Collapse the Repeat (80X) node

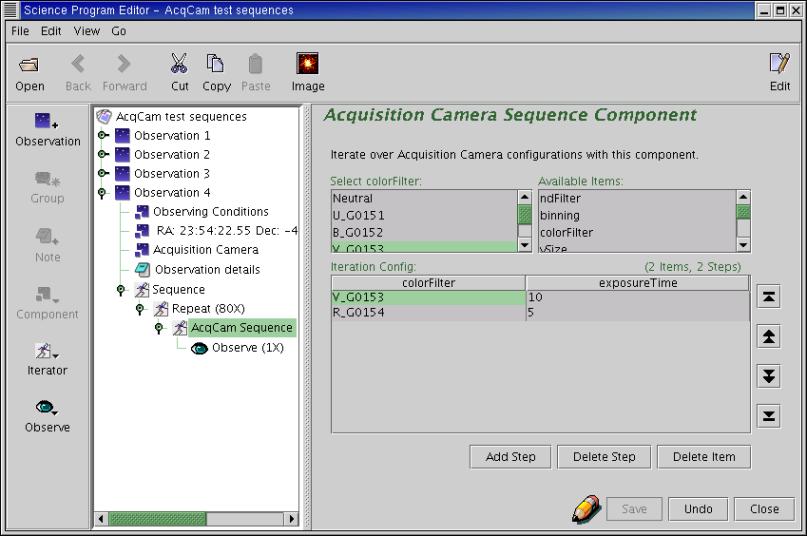click(x=140, y=309)
